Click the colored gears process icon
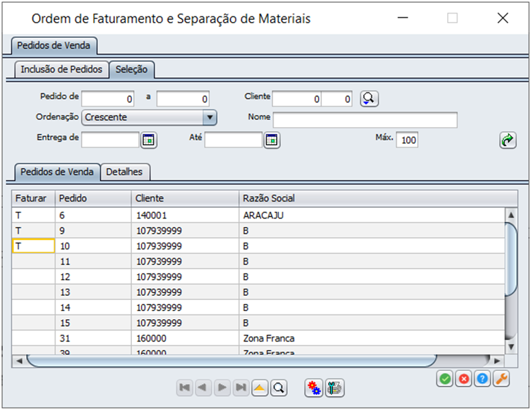Image resolution: width=532 pixels, height=410 pixels. coord(314,387)
